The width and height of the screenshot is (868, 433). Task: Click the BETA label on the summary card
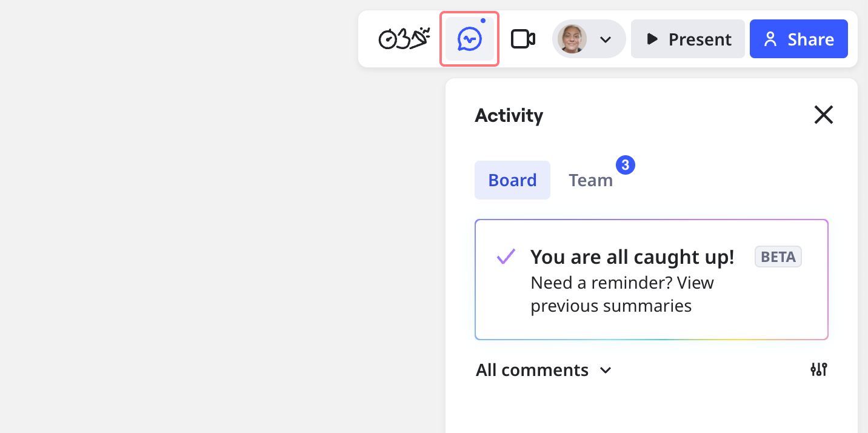(x=778, y=257)
